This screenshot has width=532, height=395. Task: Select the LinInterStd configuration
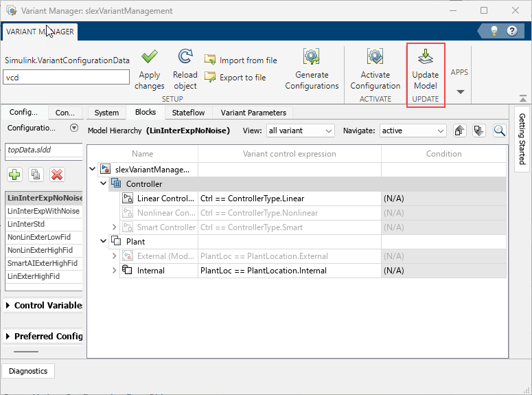[44, 224]
